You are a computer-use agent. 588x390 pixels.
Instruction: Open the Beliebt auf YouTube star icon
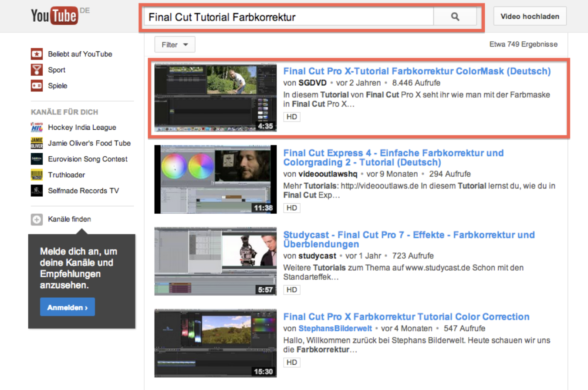[37, 54]
